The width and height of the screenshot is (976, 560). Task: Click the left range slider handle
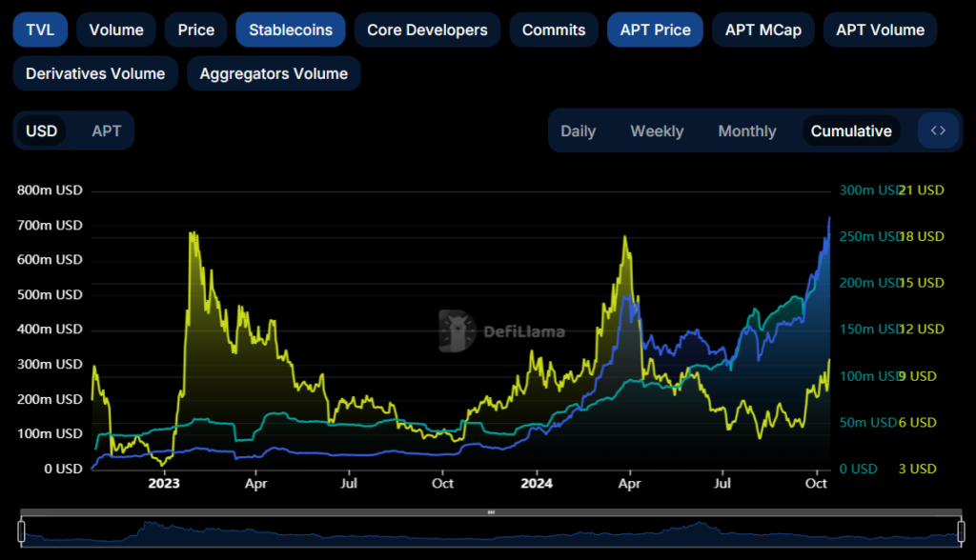tap(22, 530)
